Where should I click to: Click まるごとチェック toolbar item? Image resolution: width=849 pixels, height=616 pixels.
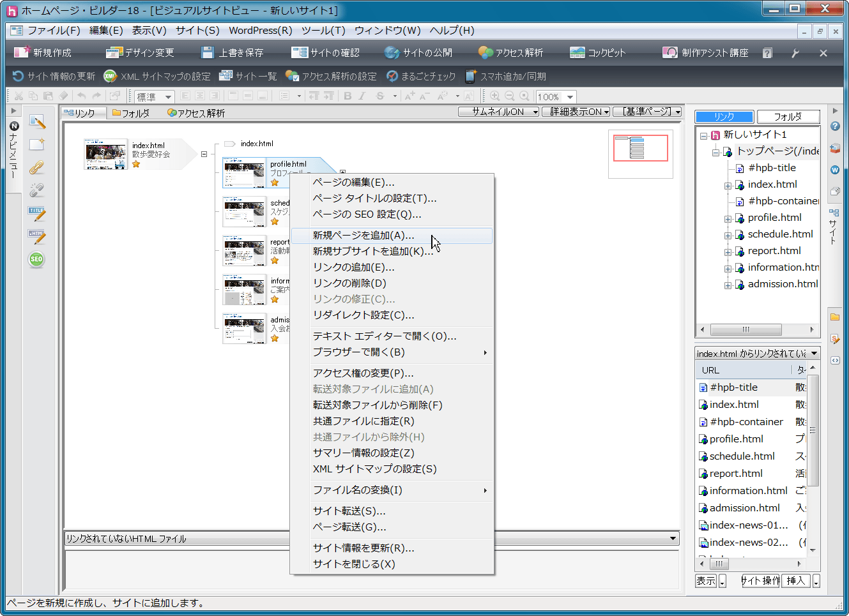point(421,77)
